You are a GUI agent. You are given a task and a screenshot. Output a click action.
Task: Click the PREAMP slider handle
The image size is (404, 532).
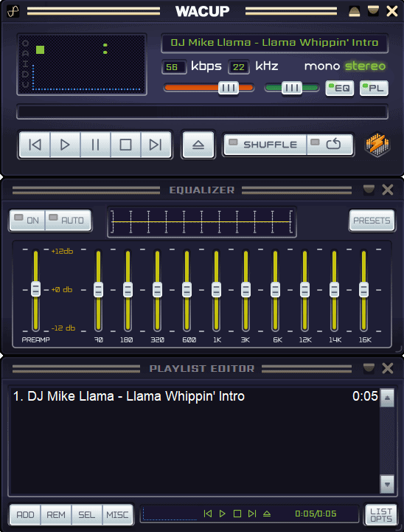click(x=35, y=289)
